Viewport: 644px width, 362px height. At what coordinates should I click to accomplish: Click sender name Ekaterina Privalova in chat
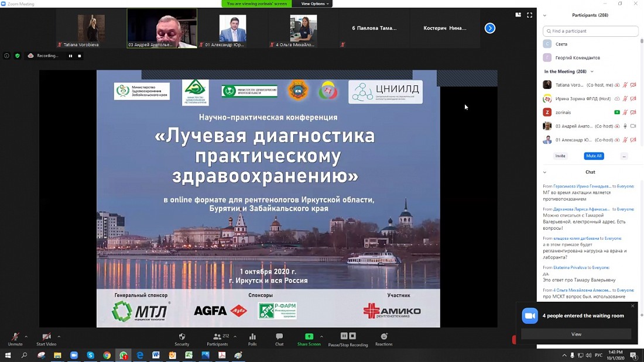tap(570, 268)
